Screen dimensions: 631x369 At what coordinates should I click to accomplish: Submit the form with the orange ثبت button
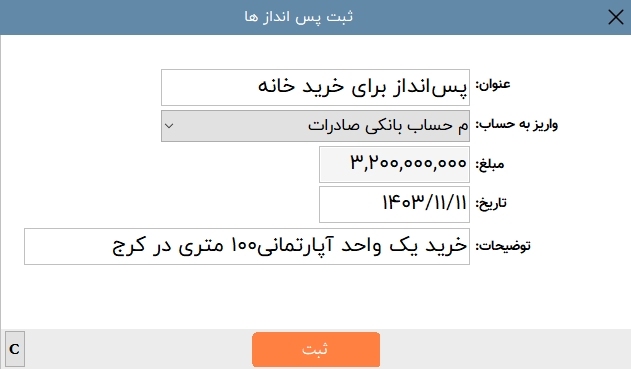click(316, 349)
